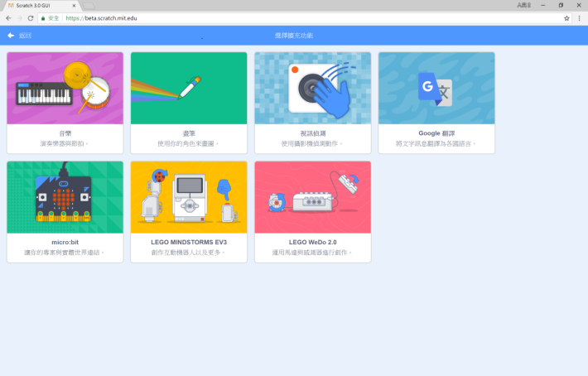
Task: Close the Scratch 3.0 GUI tab
Action: [x=74, y=6]
